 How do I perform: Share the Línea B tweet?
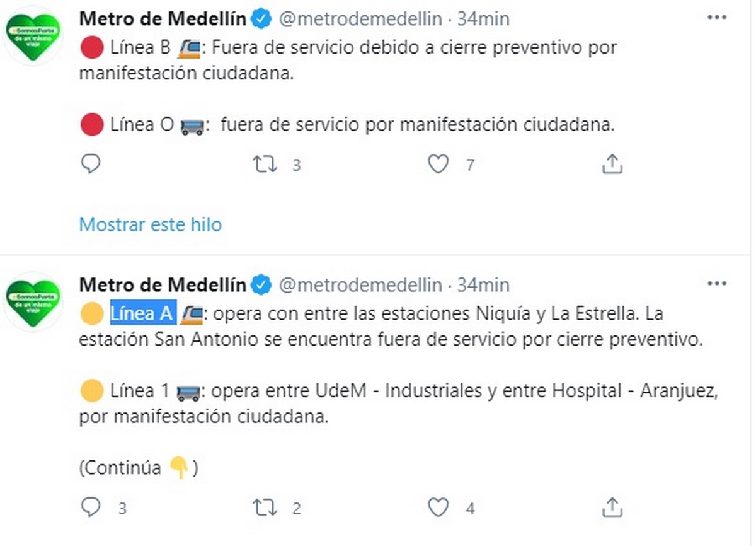(612, 165)
